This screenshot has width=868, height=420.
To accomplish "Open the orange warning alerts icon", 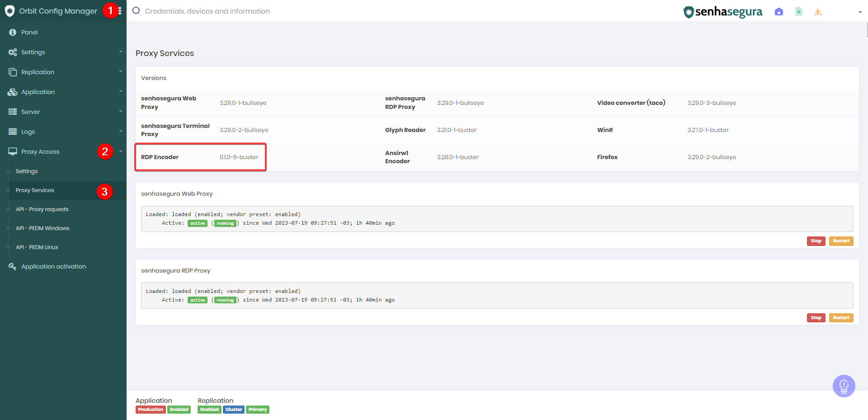I will (x=818, y=12).
